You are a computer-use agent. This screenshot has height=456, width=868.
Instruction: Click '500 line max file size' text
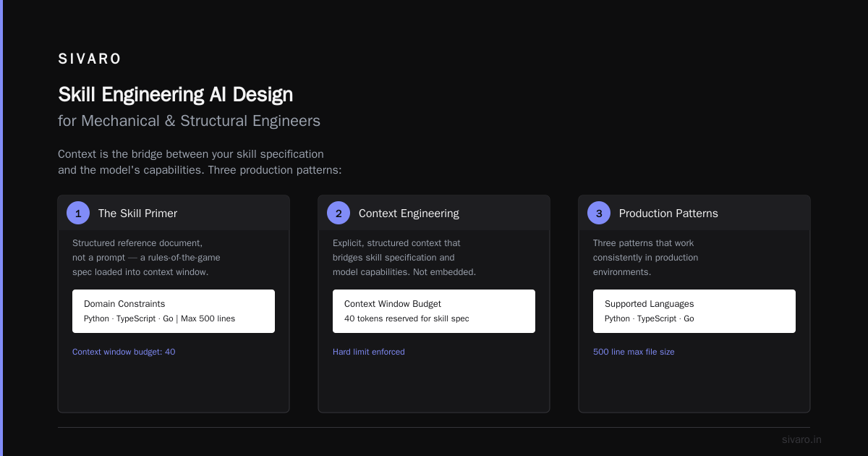click(634, 352)
